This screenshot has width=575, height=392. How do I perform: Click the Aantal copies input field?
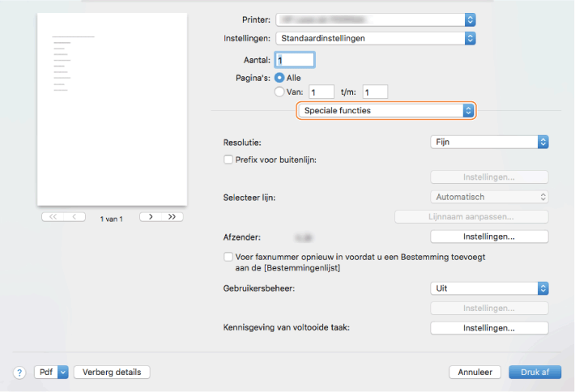point(294,59)
